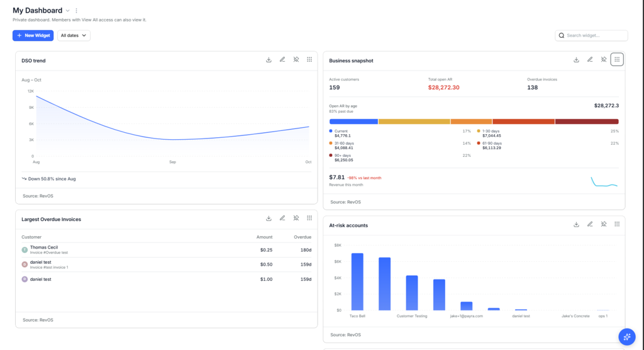Screen dimensions: 644x350
Task: Open the AI assistant sparkle button
Action: [627, 337]
